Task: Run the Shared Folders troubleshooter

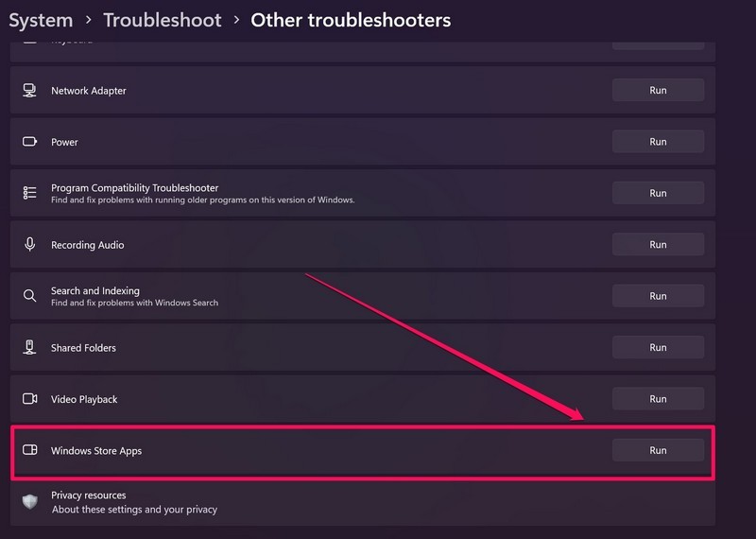Action: click(658, 347)
